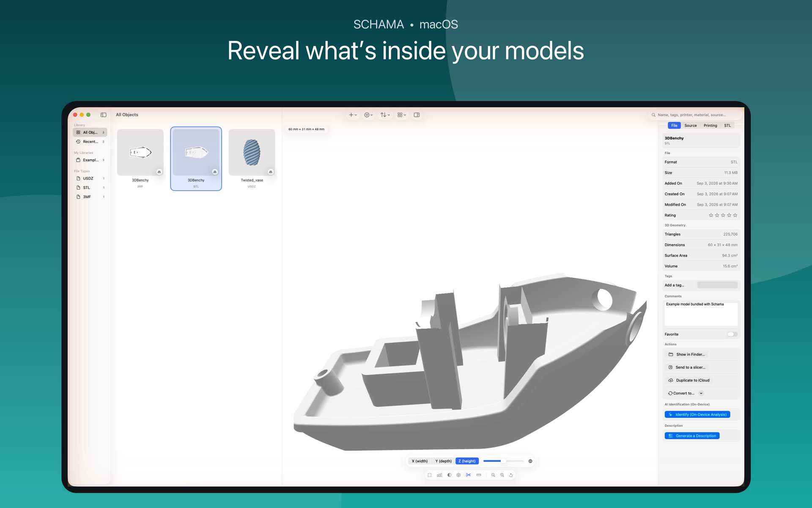Rate the model four stars

[x=729, y=215]
